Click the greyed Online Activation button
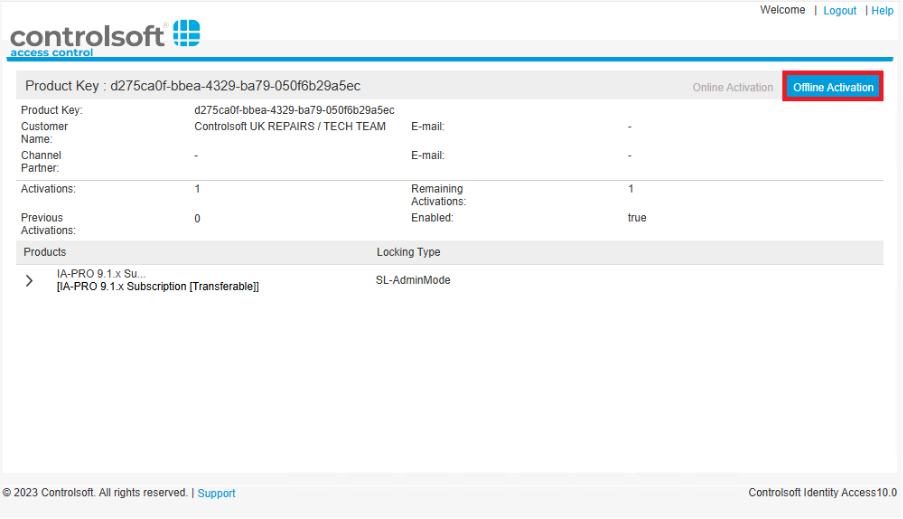Viewport: 903px width, 519px height. pyautogui.click(x=733, y=88)
